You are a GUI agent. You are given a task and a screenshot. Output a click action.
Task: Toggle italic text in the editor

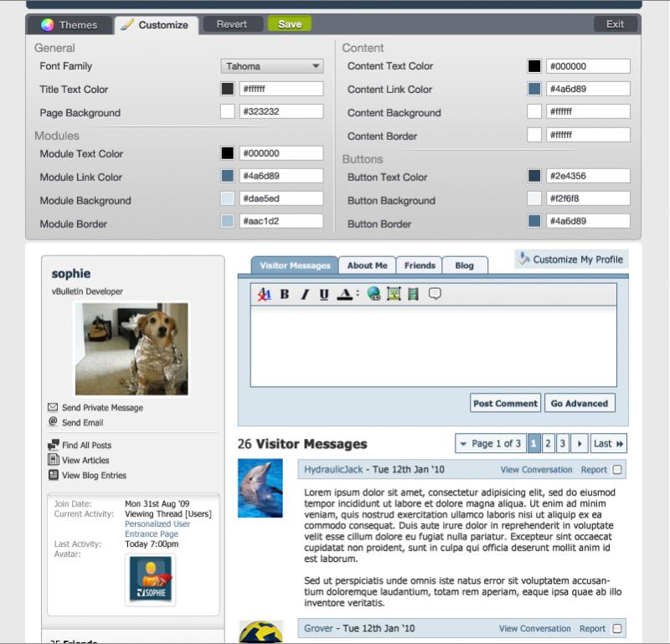pyautogui.click(x=305, y=294)
